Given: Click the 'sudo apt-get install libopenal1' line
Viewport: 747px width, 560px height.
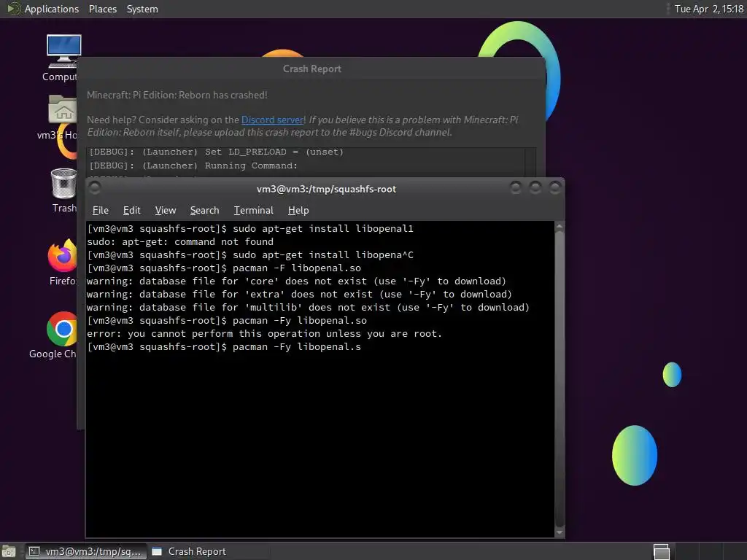Looking at the screenshot, I should (x=250, y=228).
